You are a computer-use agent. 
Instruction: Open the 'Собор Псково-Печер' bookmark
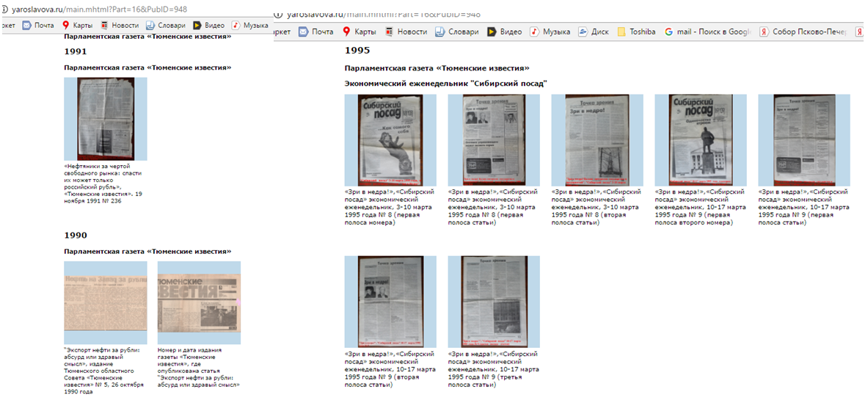tap(803, 32)
